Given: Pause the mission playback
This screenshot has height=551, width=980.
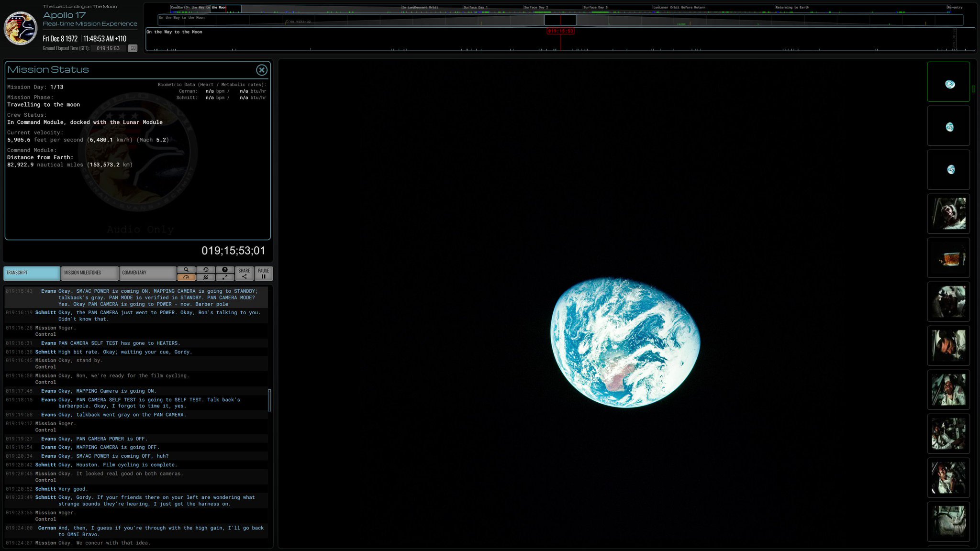Looking at the screenshot, I should [263, 273].
